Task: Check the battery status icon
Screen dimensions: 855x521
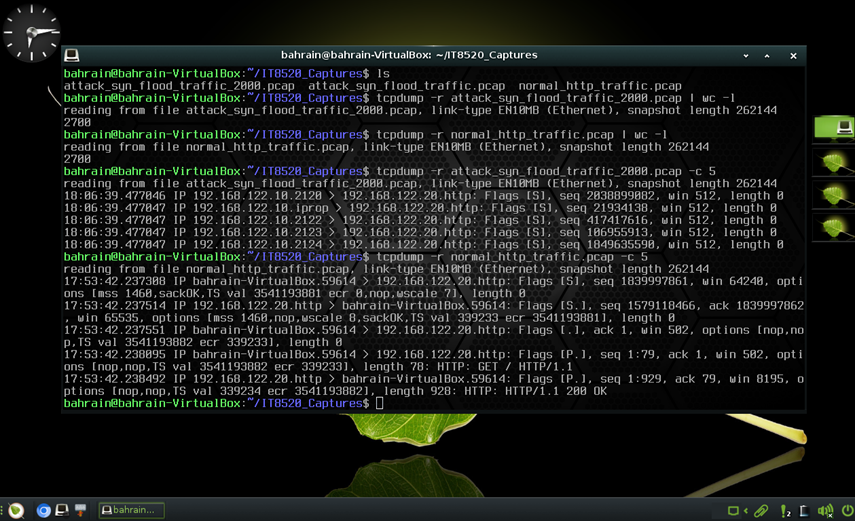Action: tap(804, 511)
